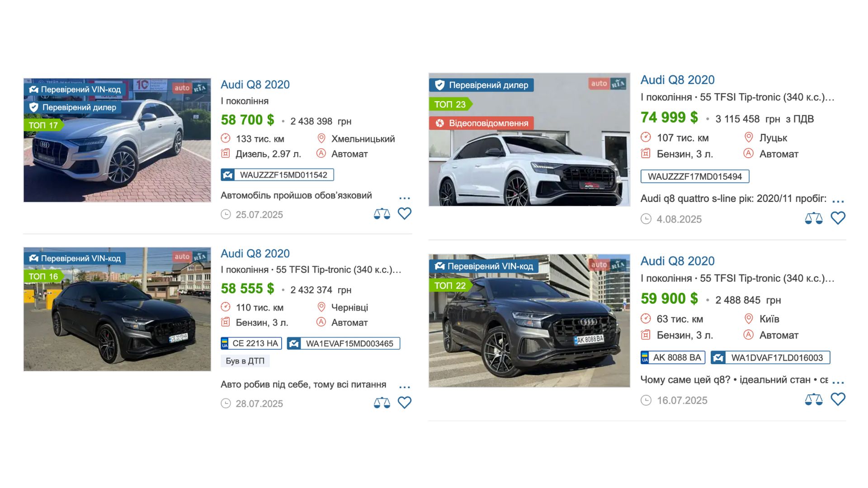
Task: Favorite the 58 700 $ Audi Q8
Action: 404,213
